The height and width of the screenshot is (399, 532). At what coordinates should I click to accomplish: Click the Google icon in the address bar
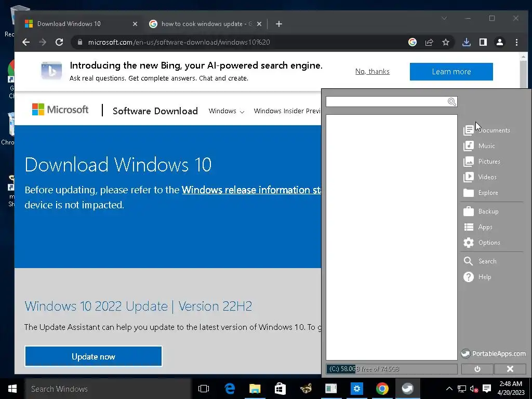point(412,42)
